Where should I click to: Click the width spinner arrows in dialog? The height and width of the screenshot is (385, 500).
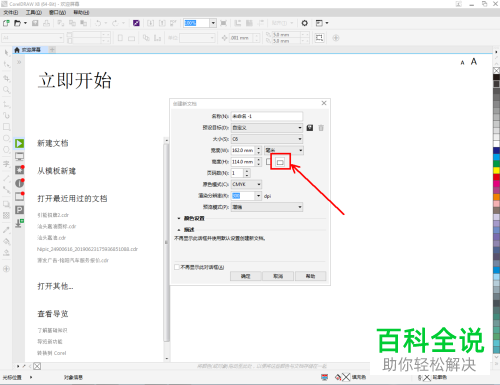click(259, 150)
